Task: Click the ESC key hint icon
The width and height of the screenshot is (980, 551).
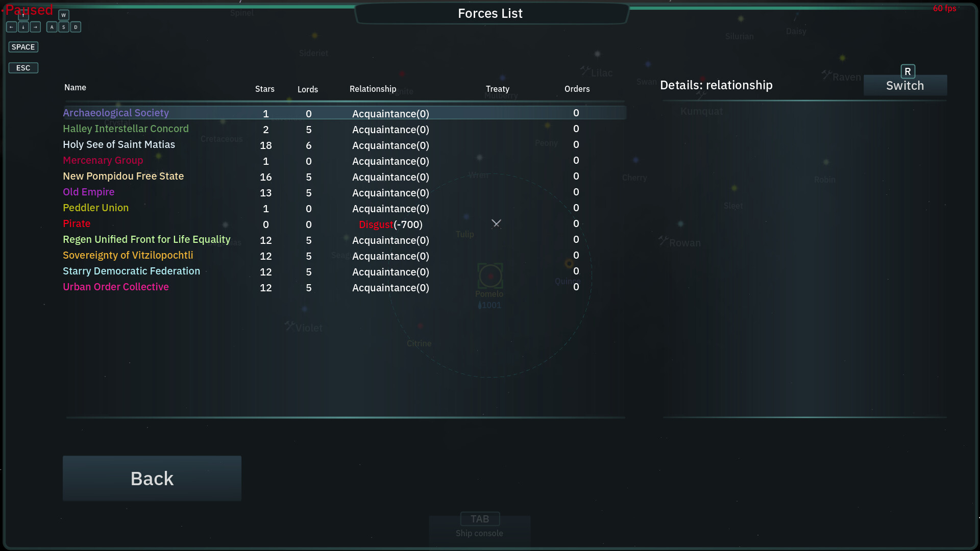Action: coord(23,68)
